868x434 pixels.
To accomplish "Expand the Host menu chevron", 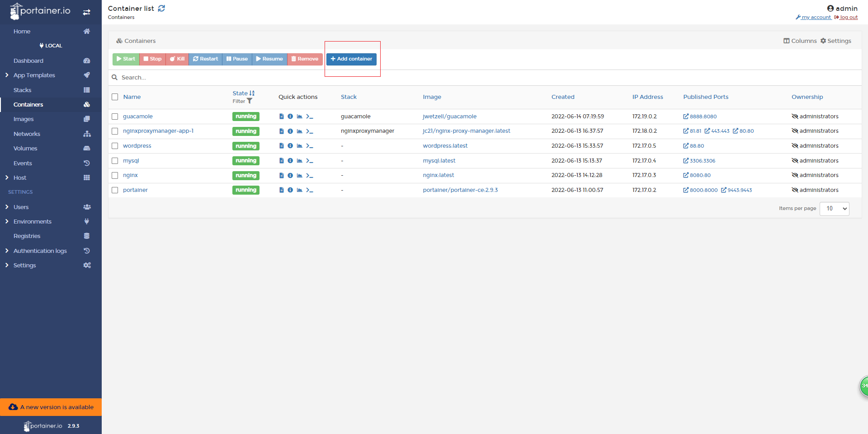I will 7,177.
